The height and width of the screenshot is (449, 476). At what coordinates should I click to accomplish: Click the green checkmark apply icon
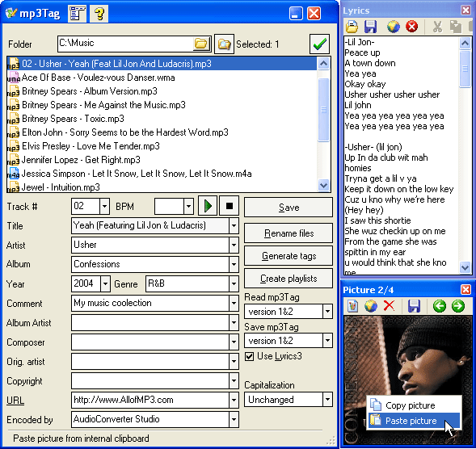[320, 44]
